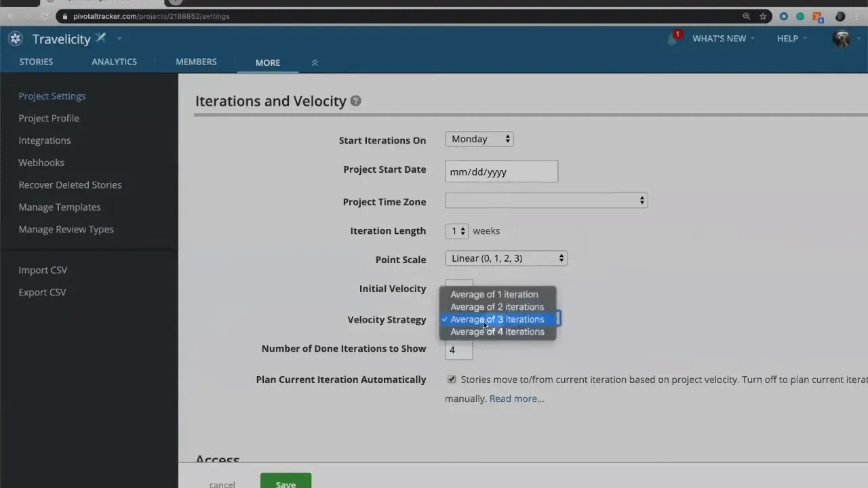
Task: Click the Pivotal Tracker logo icon
Action: pyautogui.click(x=15, y=39)
